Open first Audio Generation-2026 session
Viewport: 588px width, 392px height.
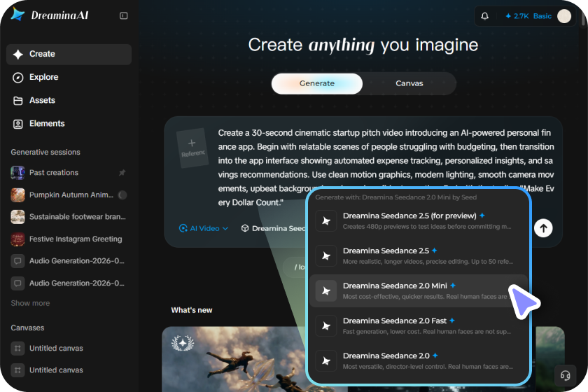(x=69, y=261)
